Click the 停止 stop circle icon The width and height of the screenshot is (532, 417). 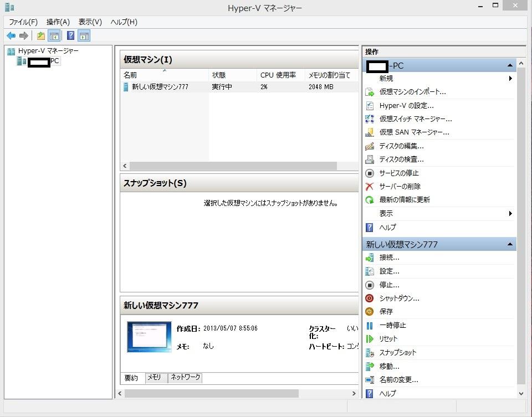(x=370, y=285)
